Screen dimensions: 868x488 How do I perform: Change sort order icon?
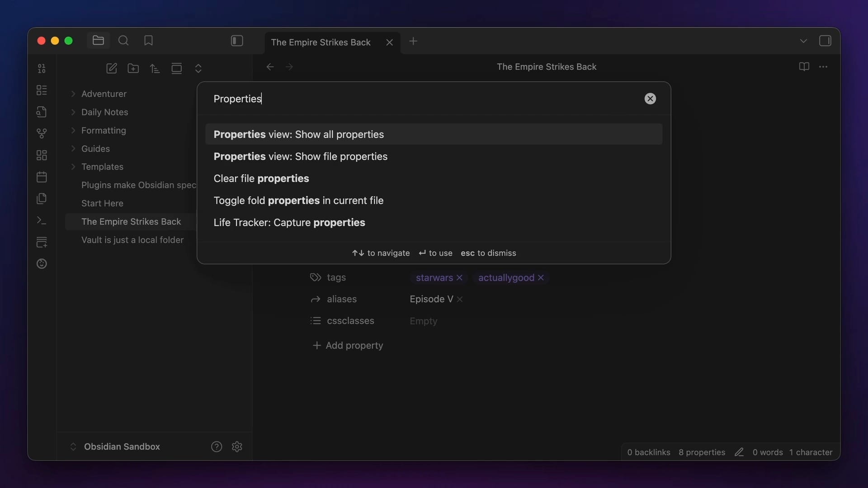[155, 68]
